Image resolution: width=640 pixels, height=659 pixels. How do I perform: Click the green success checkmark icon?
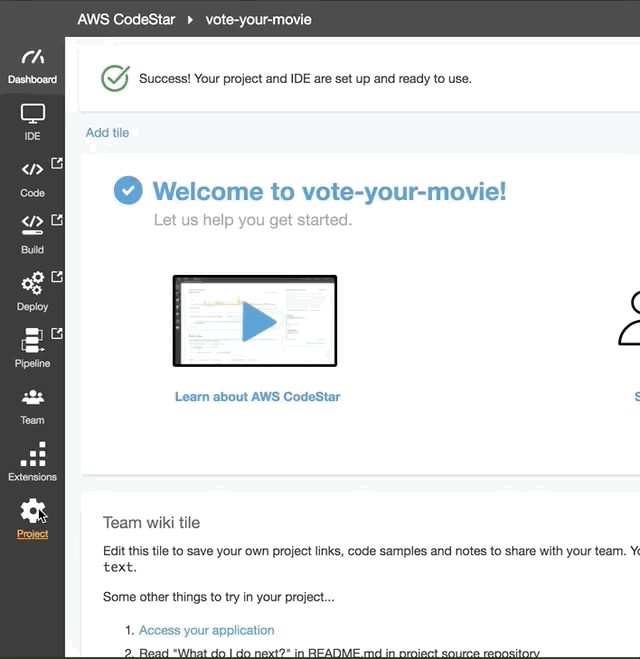pos(115,78)
